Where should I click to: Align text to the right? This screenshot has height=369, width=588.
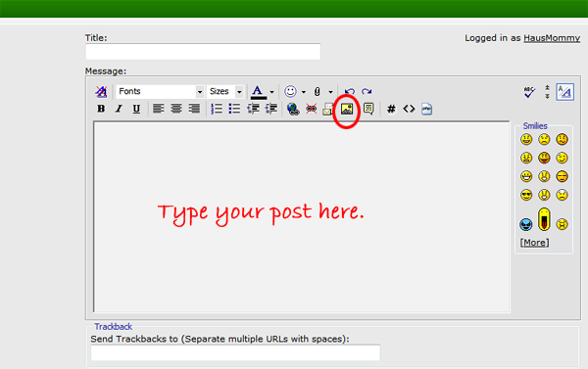pyautogui.click(x=194, y=109)
